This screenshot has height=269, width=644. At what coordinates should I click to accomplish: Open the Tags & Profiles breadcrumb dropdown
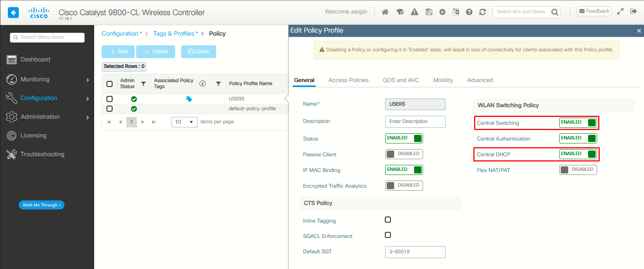click(176, 34)
